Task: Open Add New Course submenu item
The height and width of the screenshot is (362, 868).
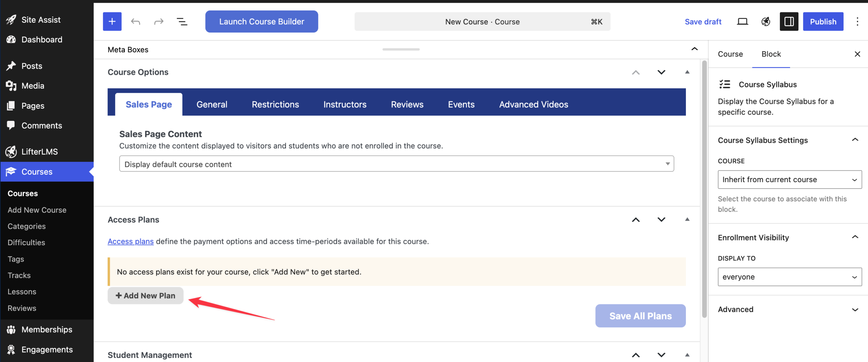Action: (37, 210)
